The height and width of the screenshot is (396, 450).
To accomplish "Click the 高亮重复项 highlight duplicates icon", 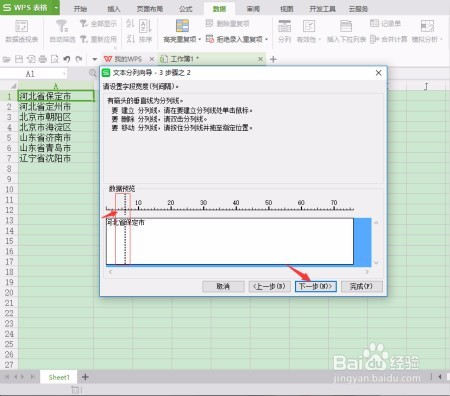I will pos(182,26).
